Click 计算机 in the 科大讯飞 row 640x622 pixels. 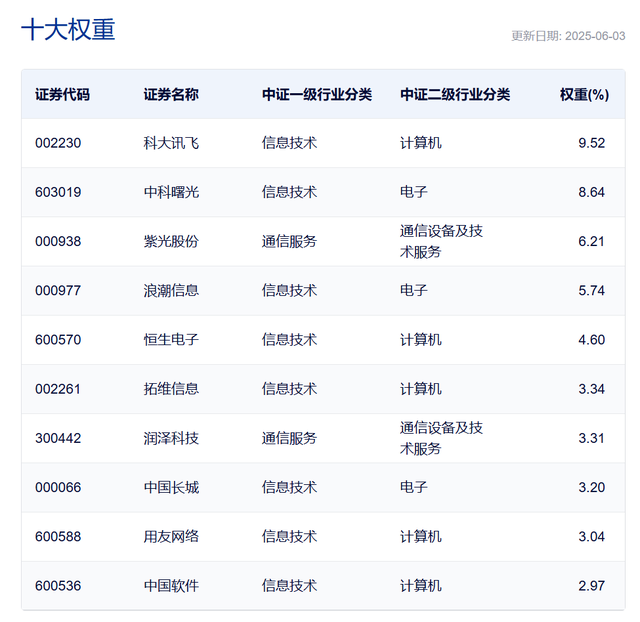pos(420,143)
